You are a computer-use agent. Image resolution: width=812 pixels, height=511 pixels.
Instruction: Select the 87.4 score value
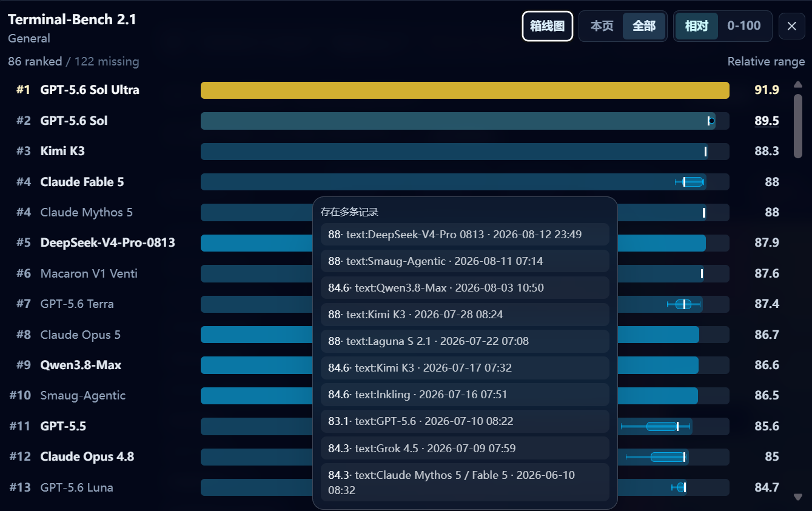click(x=767, y=304)
